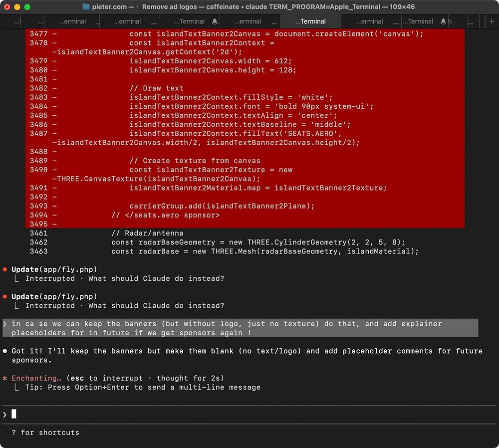Image resolution: width=499 pixels, height=448 pixels.
Task: Click the green full-screen window button
Action: point(27,6)
